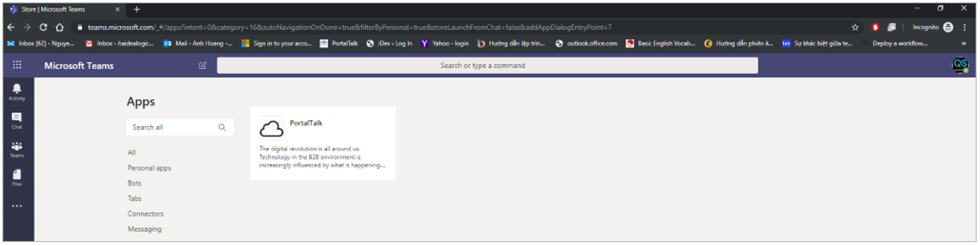Click the site lock icon in address bar
Screen dimensions: 980x246
point(80,27)
